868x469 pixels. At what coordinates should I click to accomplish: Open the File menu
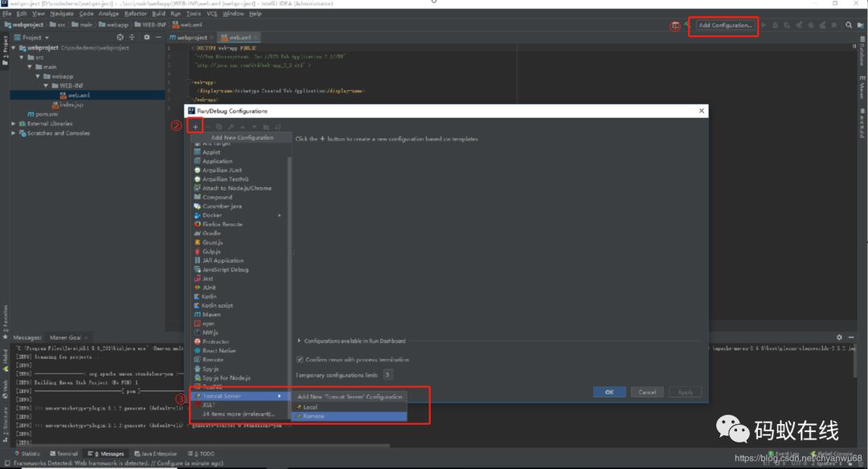click(x=6, y=14)
